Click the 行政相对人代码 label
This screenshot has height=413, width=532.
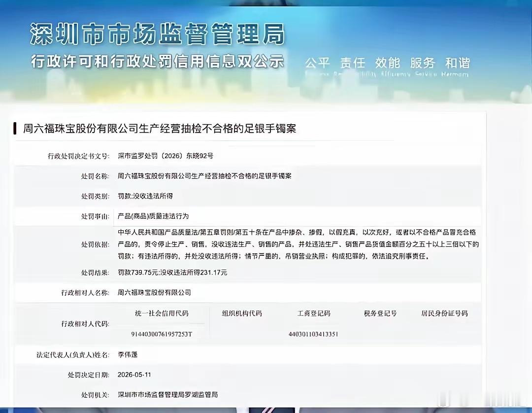coord(85,324)
